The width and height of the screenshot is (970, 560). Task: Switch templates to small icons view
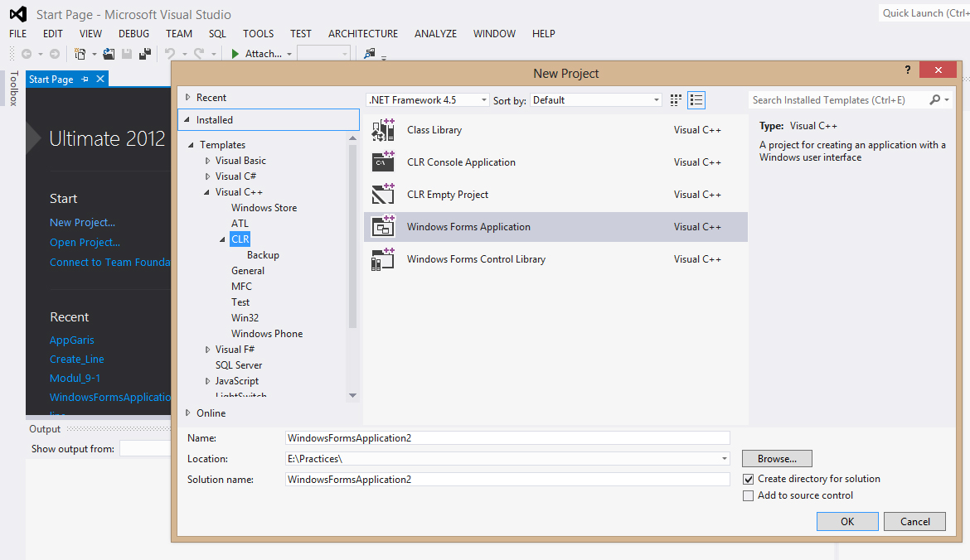(676, 100)
